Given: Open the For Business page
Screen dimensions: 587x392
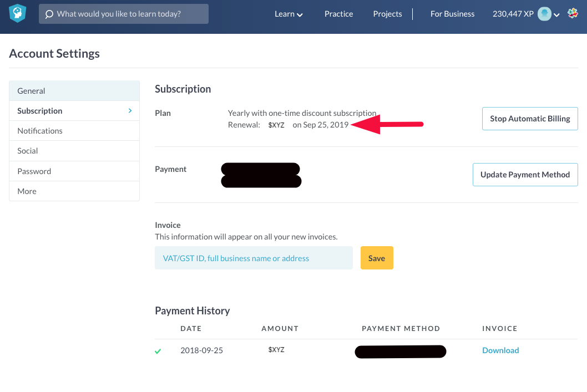Looking at the screenshot, I should (x=452, y=14).
